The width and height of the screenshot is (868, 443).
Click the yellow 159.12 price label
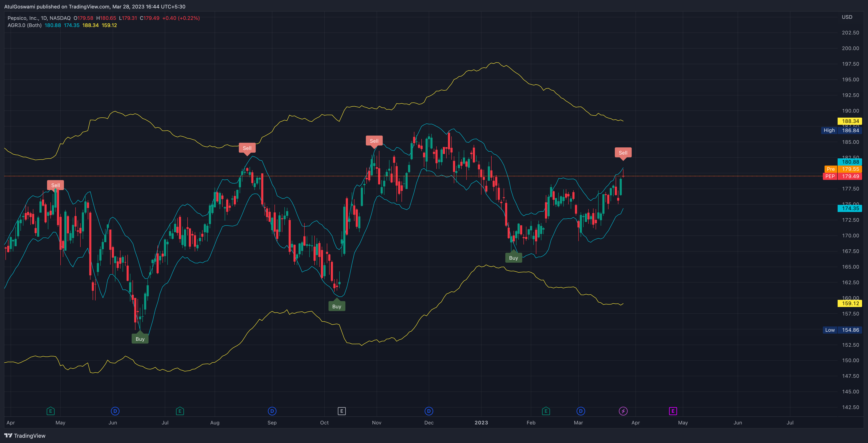point(850,303)
